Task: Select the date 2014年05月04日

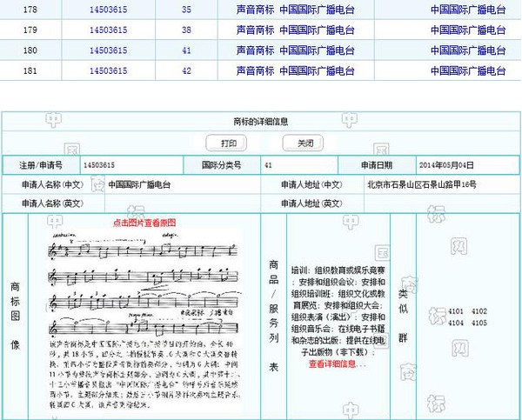Action: pyautogui.click(x=446, y=165)
